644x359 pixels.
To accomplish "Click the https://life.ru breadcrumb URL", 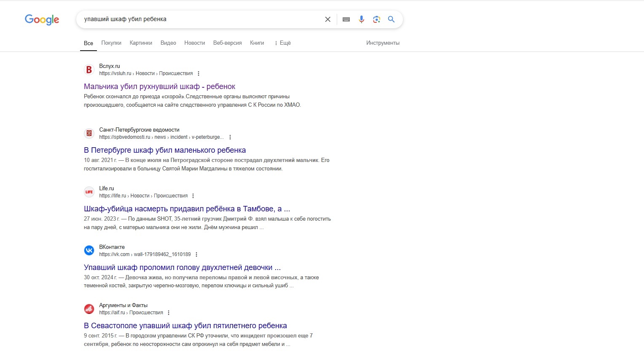I will [x=143, y=196].
